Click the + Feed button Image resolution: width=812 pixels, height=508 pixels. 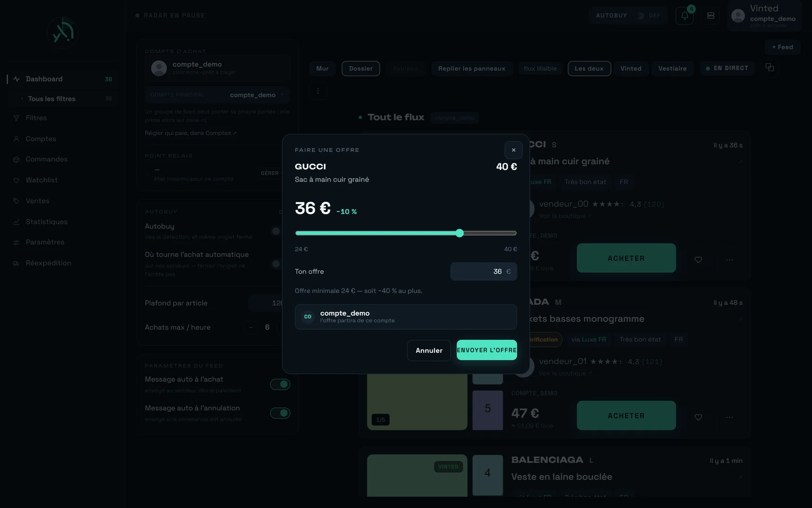pos(782,47)
